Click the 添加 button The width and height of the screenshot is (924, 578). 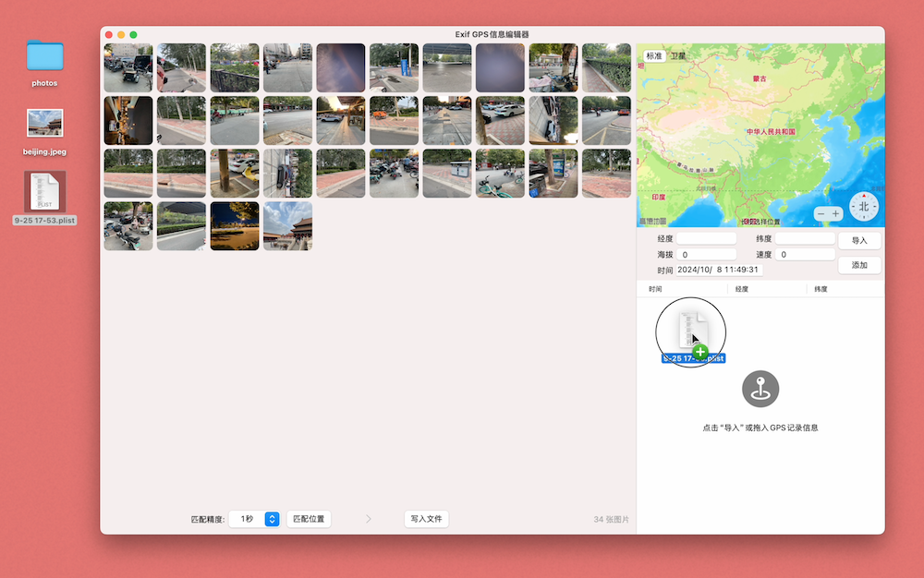pyautogui.click(x=859, y=265)
